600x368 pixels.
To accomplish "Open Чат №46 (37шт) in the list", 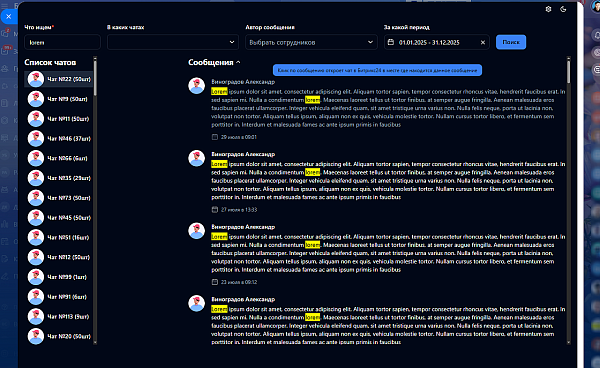I will 59,138.
